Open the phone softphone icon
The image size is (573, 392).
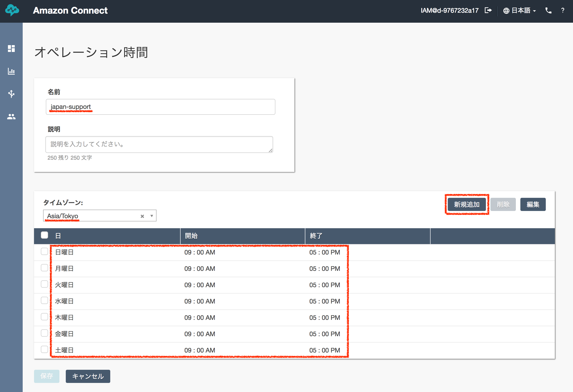548,11
